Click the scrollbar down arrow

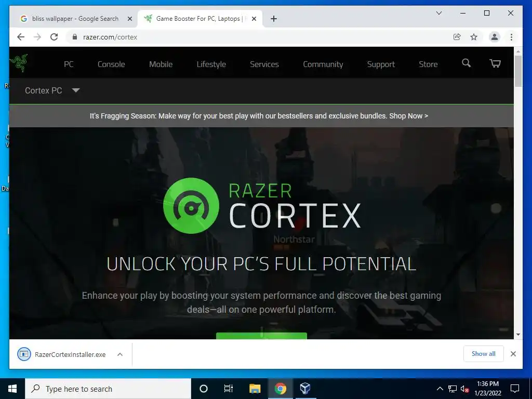[x=518, y=335]
